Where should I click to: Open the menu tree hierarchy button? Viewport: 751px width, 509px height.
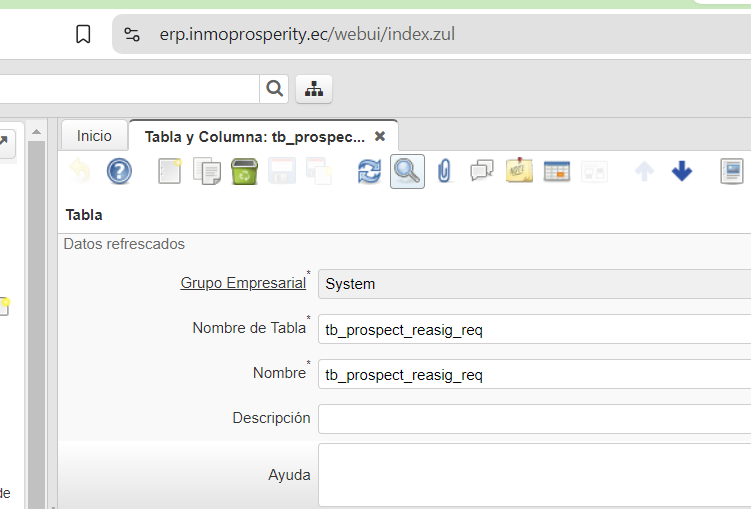click(314, 89)
